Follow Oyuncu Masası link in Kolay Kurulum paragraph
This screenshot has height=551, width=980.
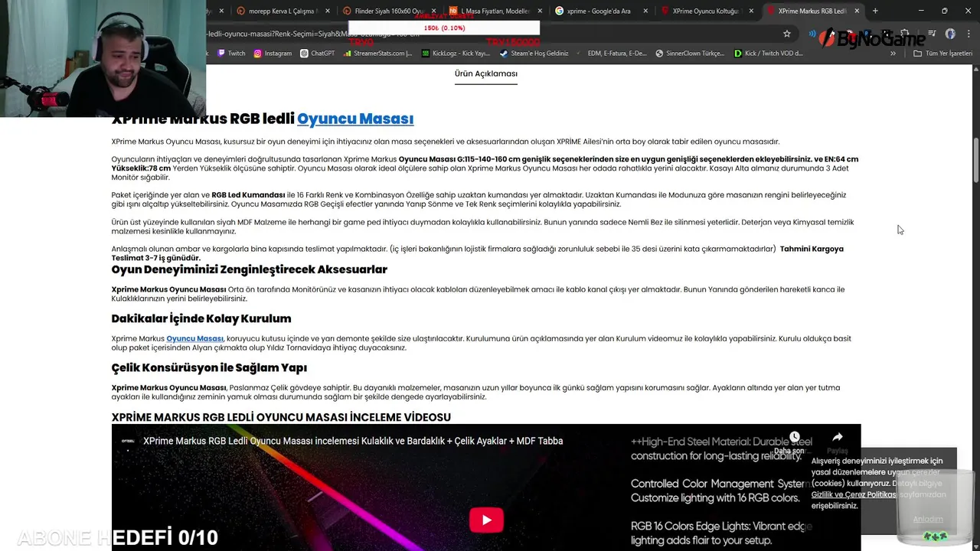194,338
